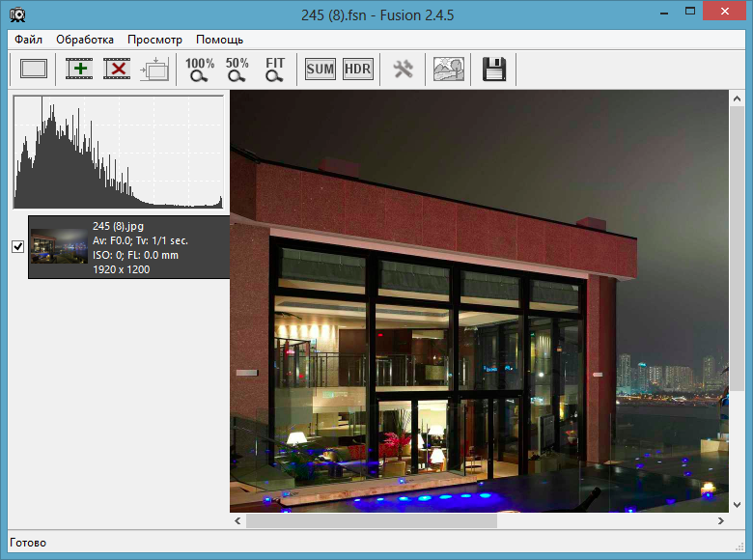Set zoom to 50% magnifier icon
Screen dimensions: 753x560
point(237,70)
